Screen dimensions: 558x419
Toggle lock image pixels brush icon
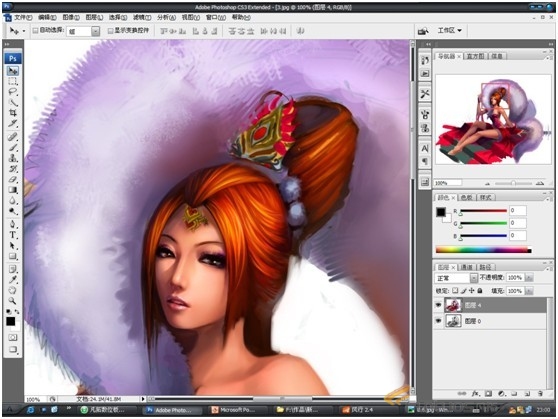(x=463, y=291)
